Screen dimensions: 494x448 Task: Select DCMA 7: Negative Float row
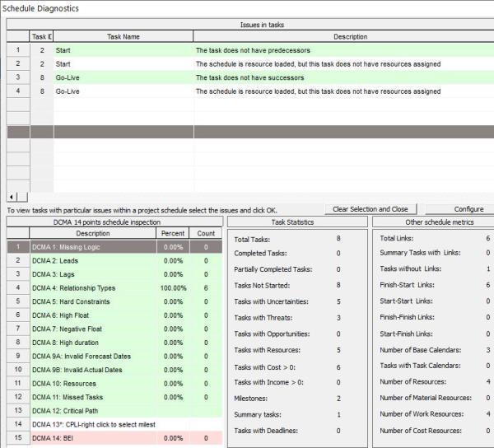[x=114, y=329]
